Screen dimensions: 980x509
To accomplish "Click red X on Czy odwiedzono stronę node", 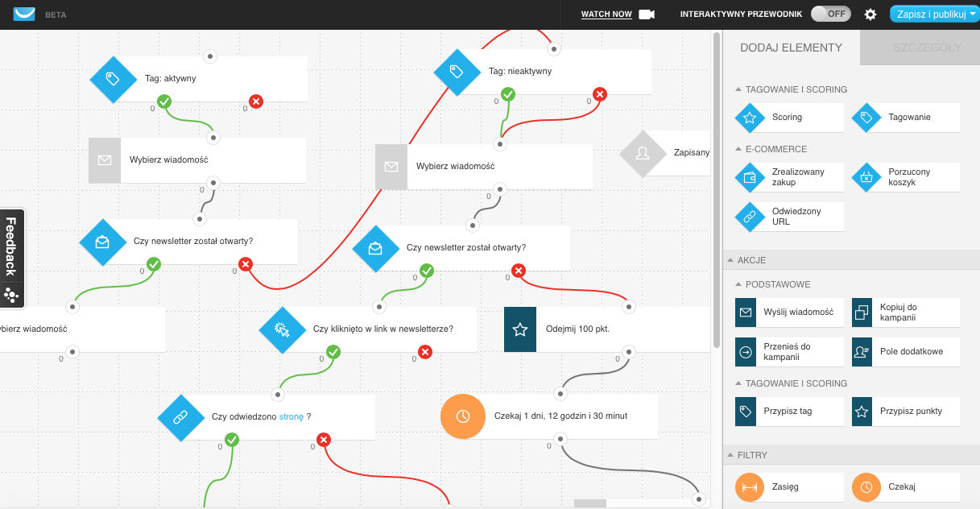I will (x=324, y=440).
